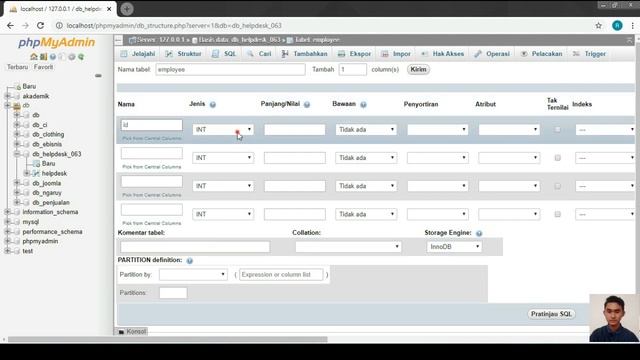Open the Terbaru navigation link
The image size is (640, 360).
pos(18,67)
